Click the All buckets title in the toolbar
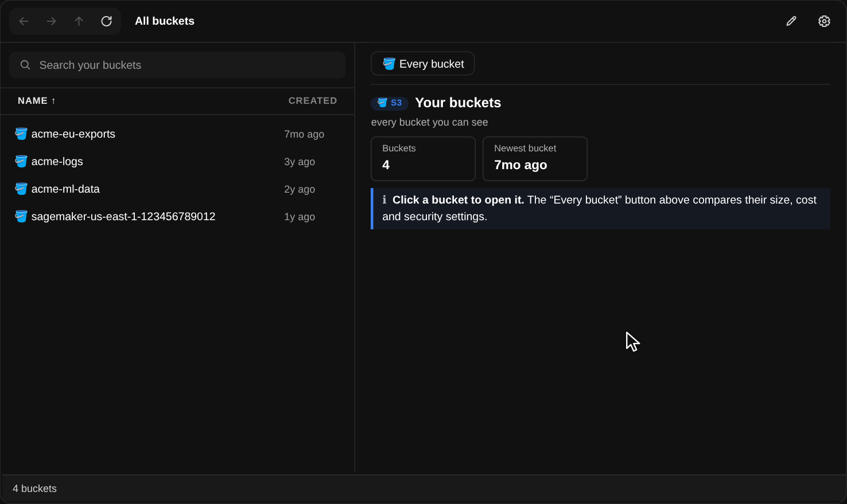847x504 pixels. pyautogui.click(x=165, y=21)
